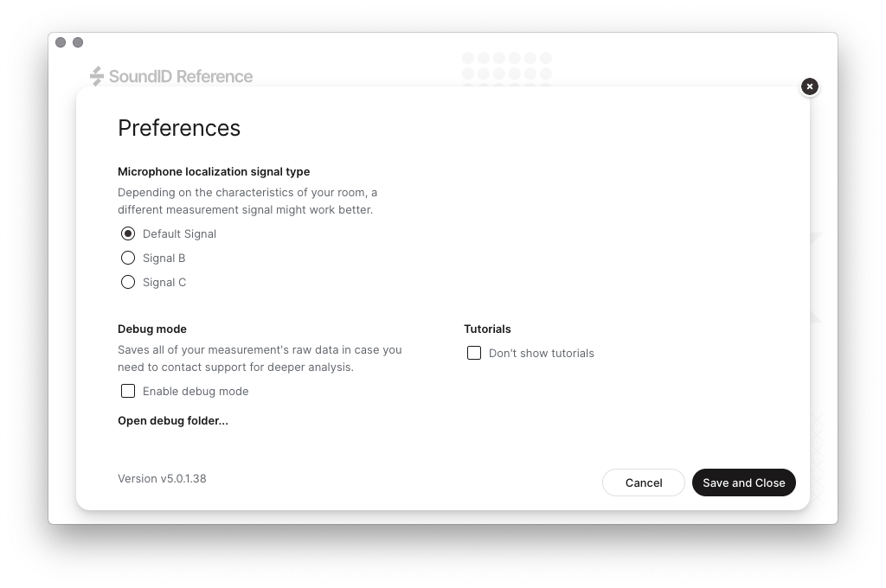Click the SoundID Reference logo
The height and width of the screenshot is (588, 886).
tap(171, 76)
